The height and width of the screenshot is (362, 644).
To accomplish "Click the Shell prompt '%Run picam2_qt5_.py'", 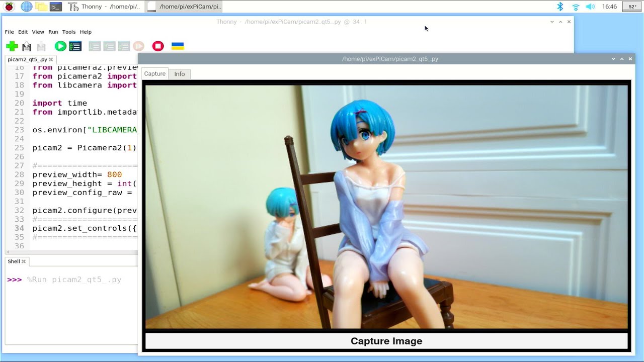I will point(74,280).
